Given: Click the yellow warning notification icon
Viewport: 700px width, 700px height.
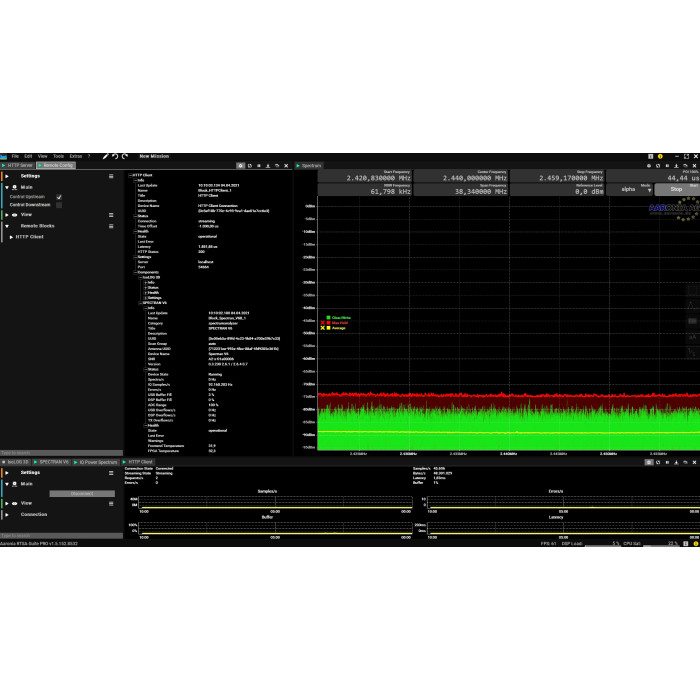Looking at the screenshot, I should [659, 156].
